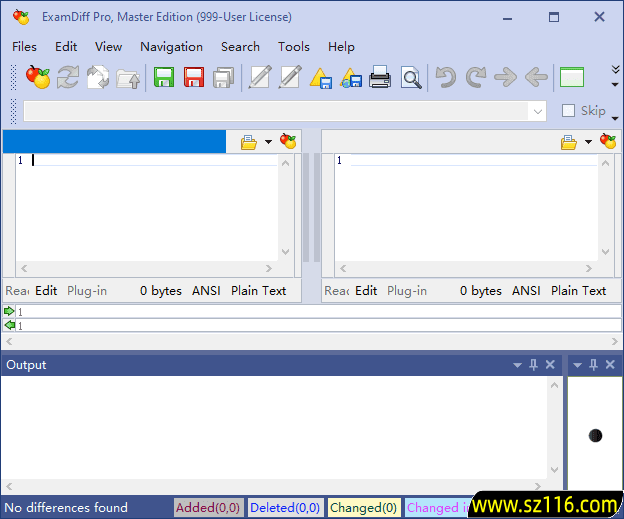The width and height of the screenshot is (624, 519).
Task: Open the Navigation menu
Action: coord(171,47)
